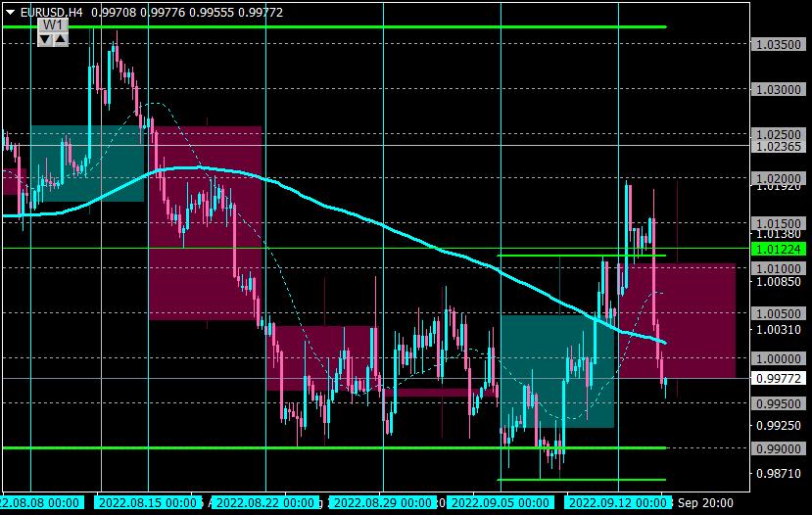Click the 2022.08.15 00:00 date marker

point(148,502)
